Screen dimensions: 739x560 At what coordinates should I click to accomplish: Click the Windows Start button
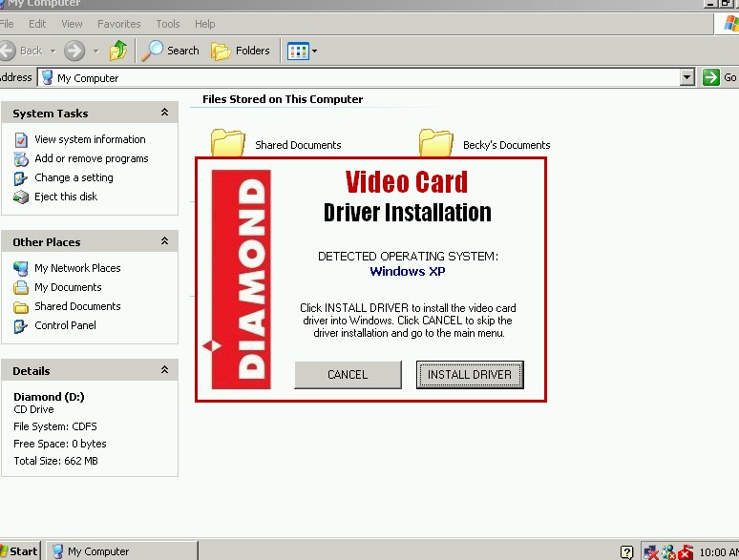(19, 550)
